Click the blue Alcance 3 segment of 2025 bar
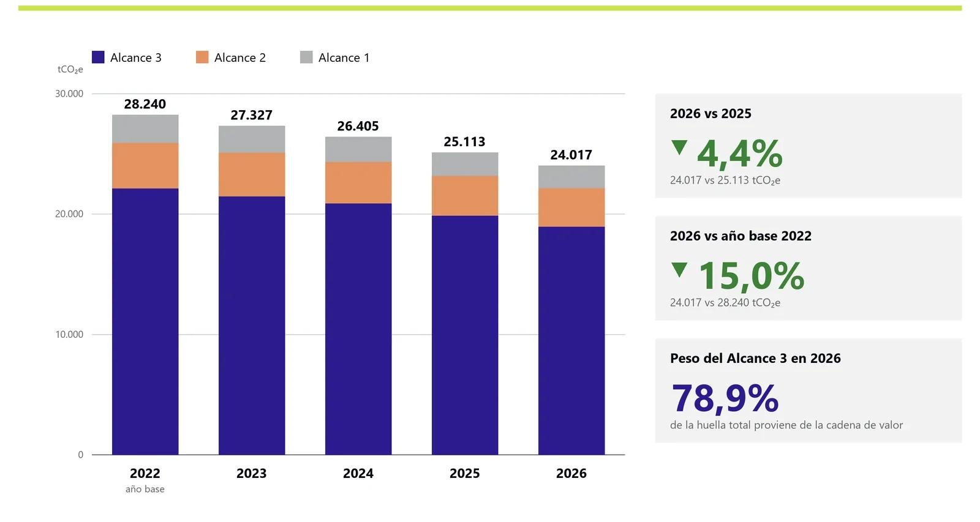The width and height of the screenshot is (980, 522). (x=465, y=335)
